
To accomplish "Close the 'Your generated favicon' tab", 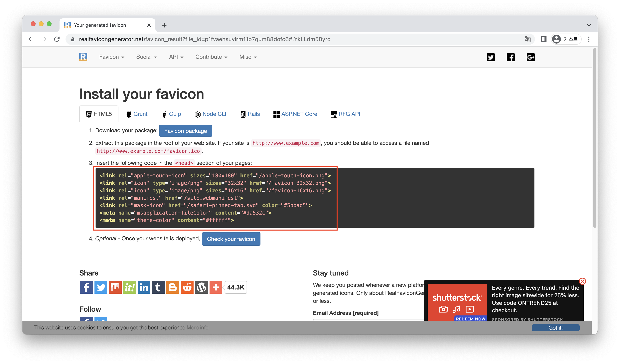I will click(149, 25).
